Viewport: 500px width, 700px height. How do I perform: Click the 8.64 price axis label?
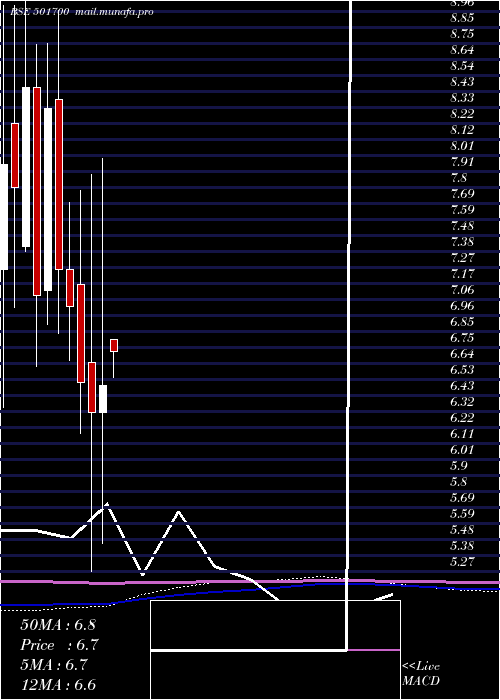[x=462, y=50]
